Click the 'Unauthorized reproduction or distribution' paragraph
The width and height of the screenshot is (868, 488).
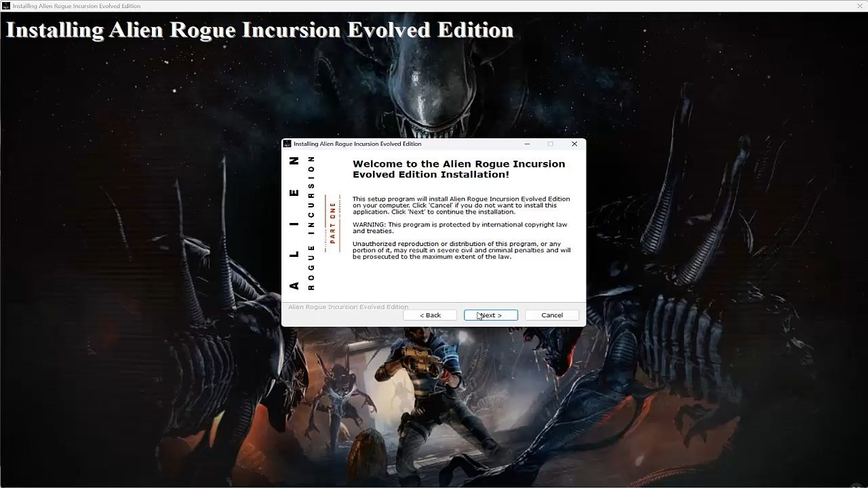[461, 250]
